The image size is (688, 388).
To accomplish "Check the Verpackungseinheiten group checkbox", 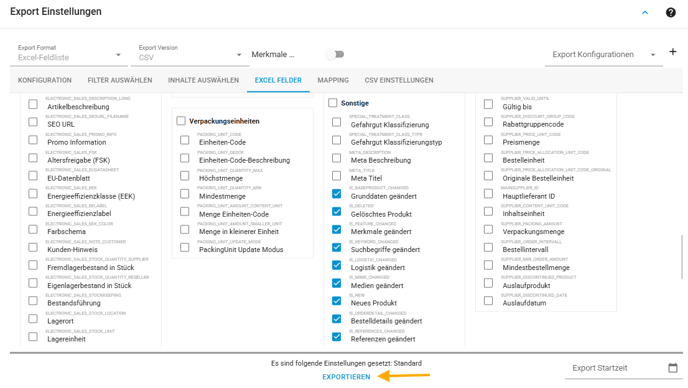I will (181, 121).
